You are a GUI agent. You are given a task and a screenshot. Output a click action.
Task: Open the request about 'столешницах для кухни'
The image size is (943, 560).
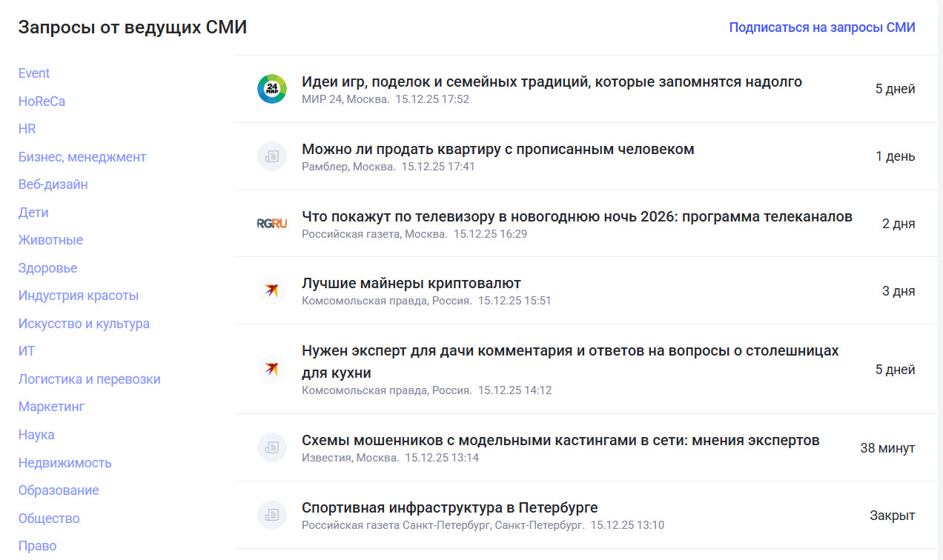tap(570, 361)
